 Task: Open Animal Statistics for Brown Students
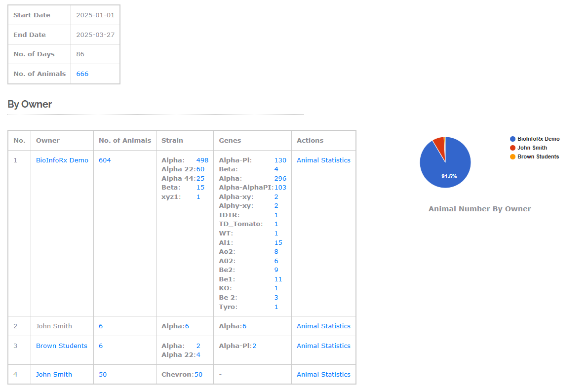tap(323, 346)
